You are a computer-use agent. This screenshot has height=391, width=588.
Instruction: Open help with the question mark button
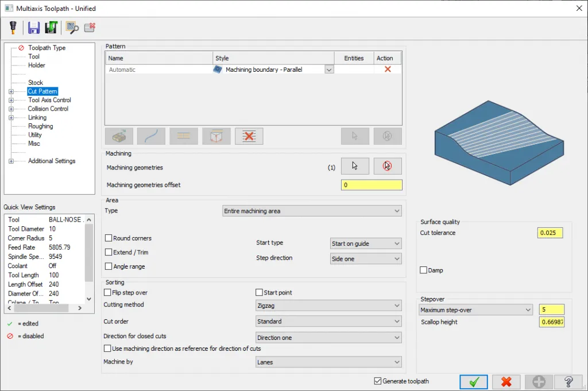[x=568, y=382]
